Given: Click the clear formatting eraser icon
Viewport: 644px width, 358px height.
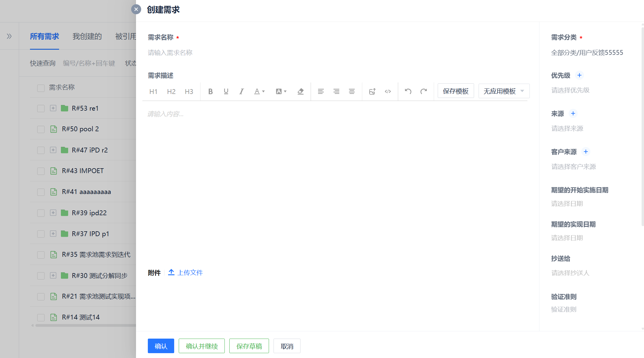Looking at the screenshot, I should coord(300,91).
